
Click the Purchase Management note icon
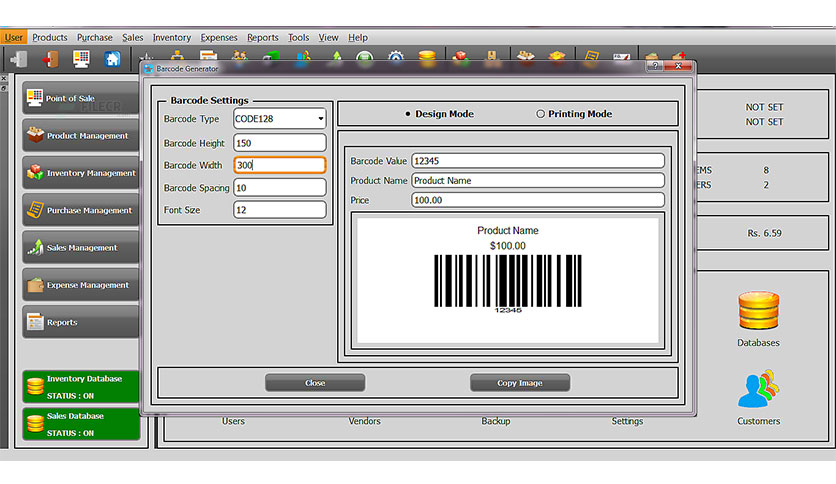35,209
